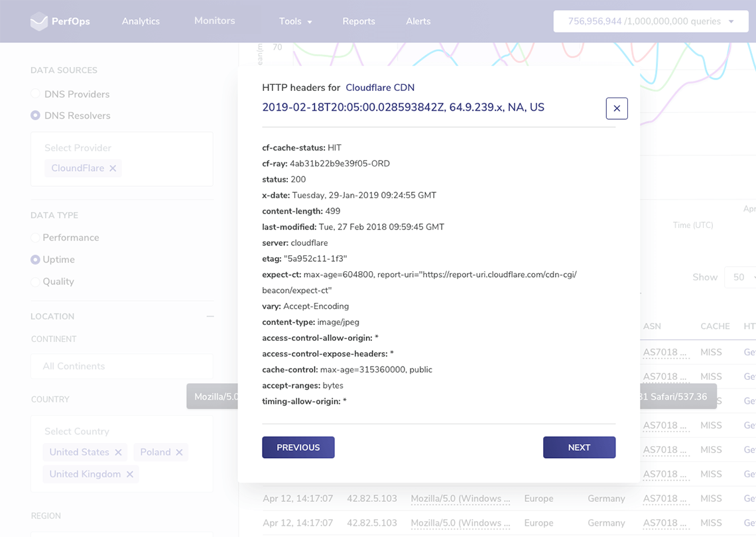Click the etag value "5a952c11-1f3"
Viewport: 756px width, 537px height.
315,259
